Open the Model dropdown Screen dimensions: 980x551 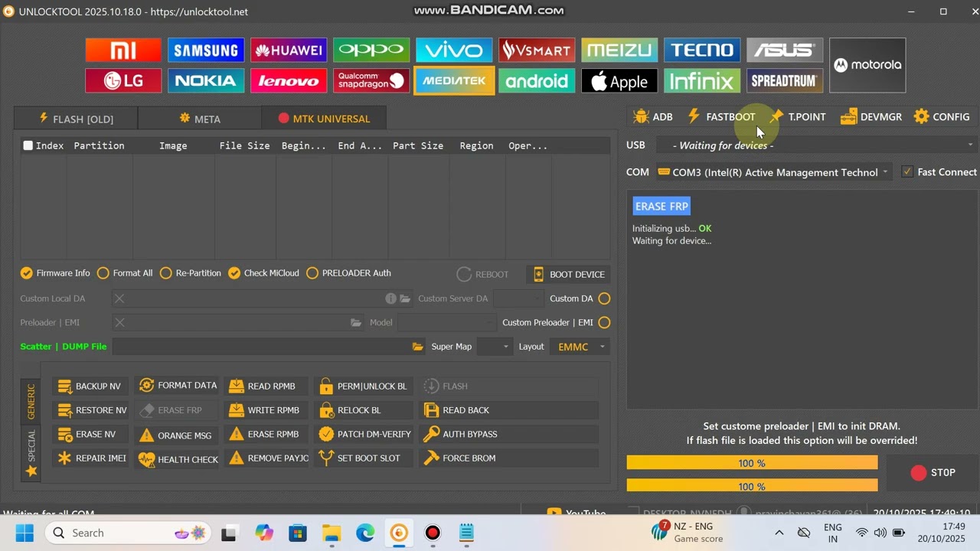[x=446, y=322]
